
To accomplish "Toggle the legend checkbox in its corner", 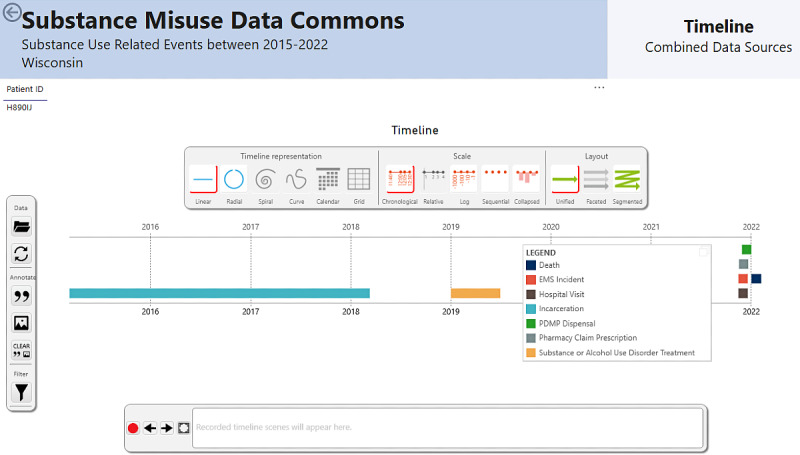I will click(x=703, y=251).
